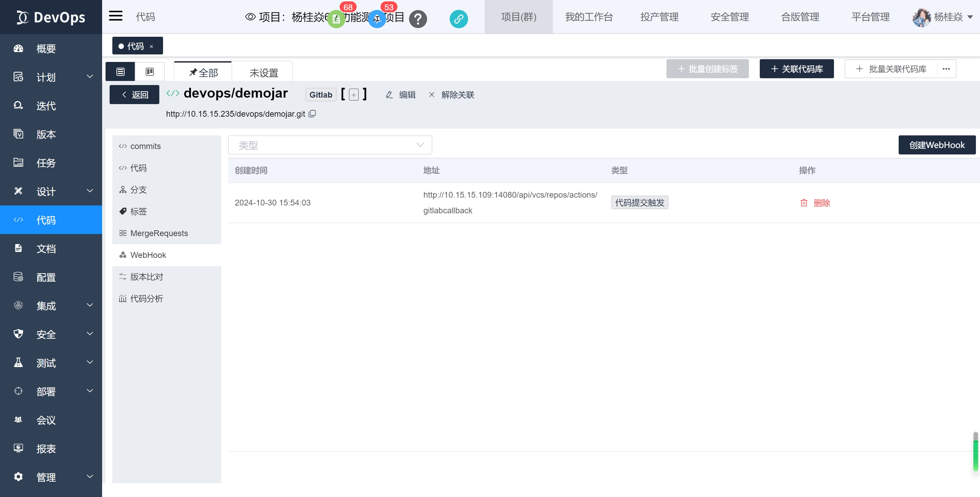Open MergeRequests in the repo side menu
Screen dimensions: 980x497
(x=159, y=233)
